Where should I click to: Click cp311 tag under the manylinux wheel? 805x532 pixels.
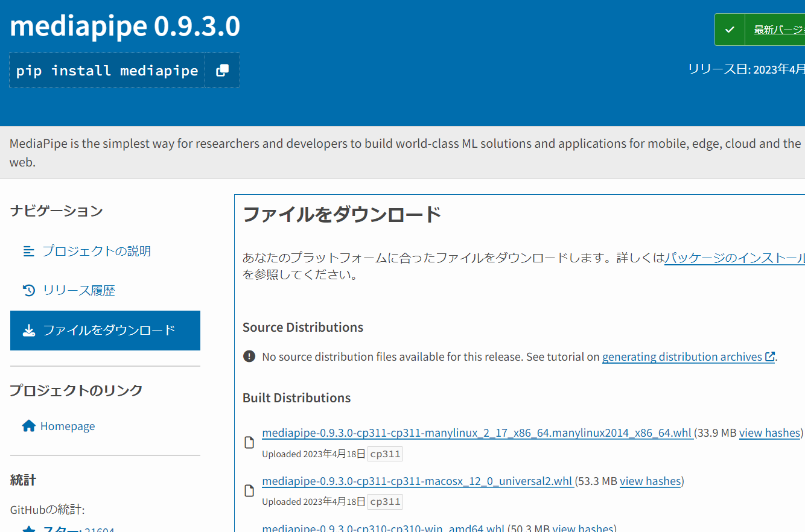385,454
